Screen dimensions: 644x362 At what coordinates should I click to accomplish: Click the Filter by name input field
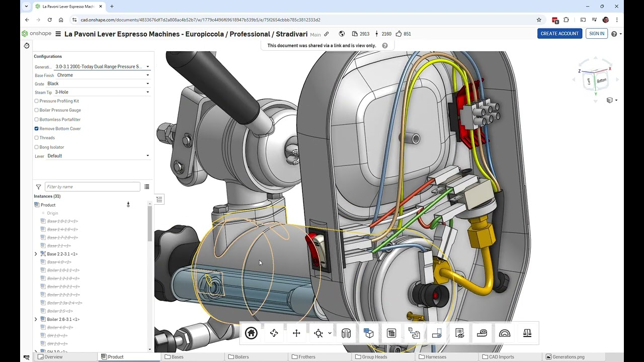click(x=92, y=187)
